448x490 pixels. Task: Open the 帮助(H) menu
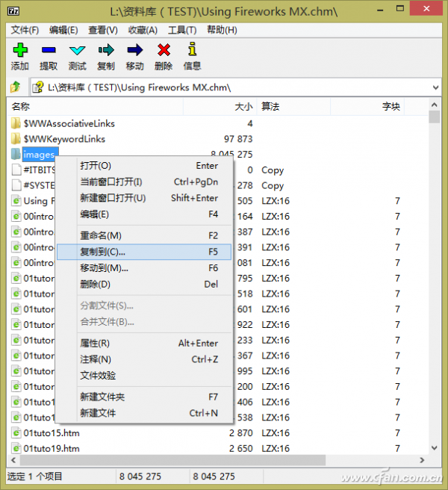[222, 31]
